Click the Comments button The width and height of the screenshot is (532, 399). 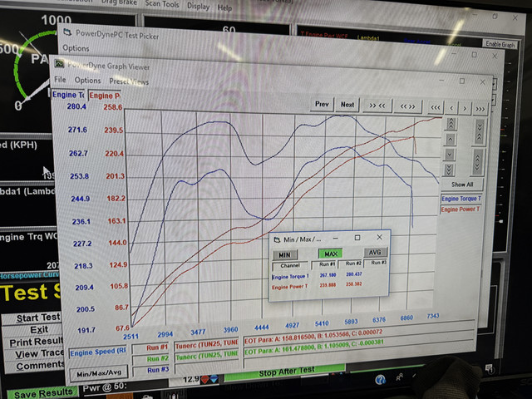[36, 366]
